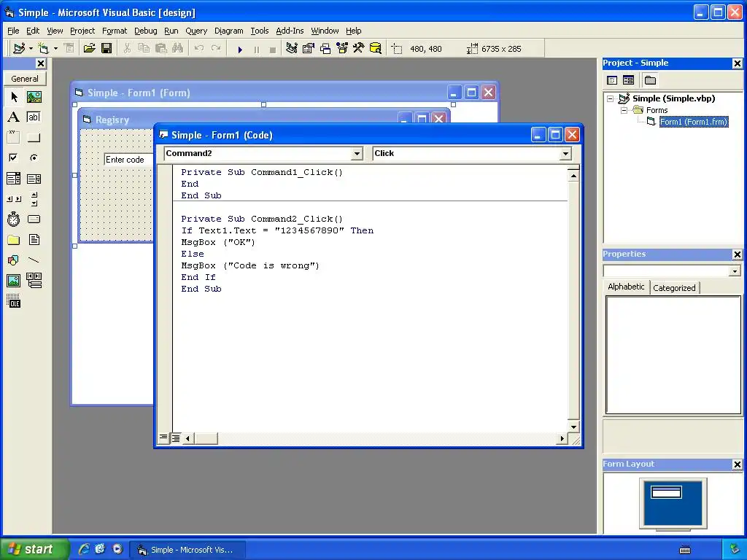Select the Image tool in toolbox

point(14,281)
